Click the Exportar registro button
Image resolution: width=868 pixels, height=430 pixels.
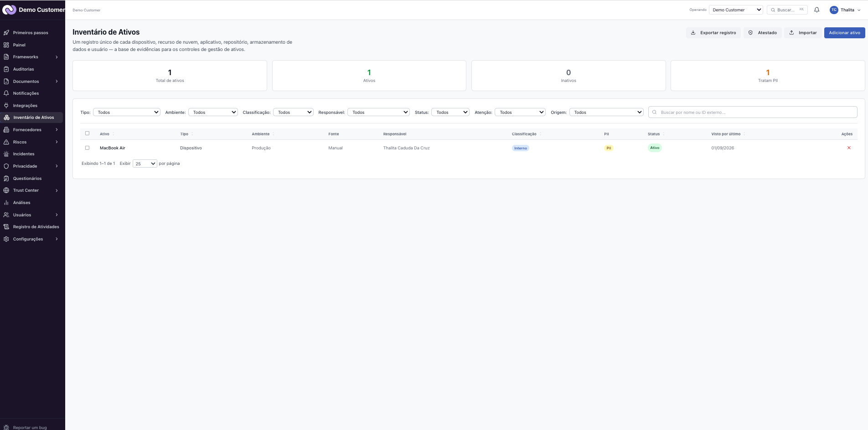[713, 33]
